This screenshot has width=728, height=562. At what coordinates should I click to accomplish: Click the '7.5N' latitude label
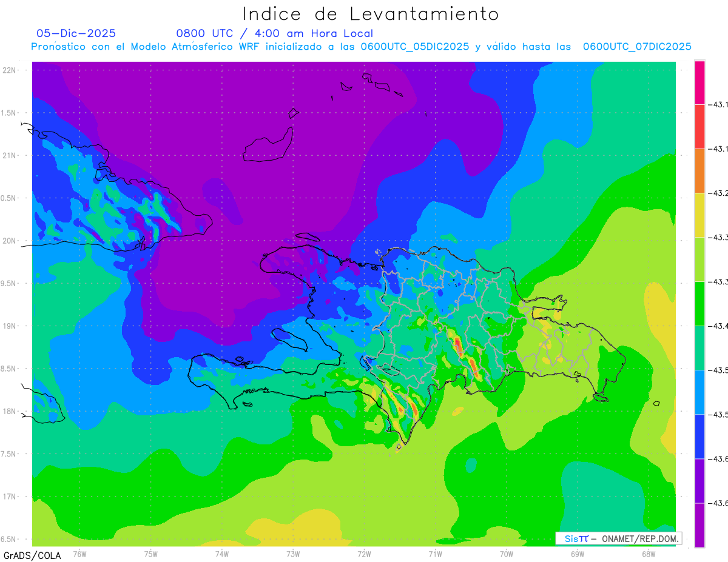click(x=9, y=454)
